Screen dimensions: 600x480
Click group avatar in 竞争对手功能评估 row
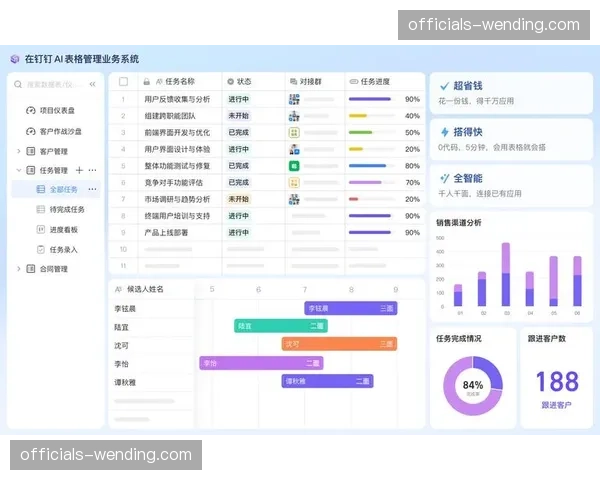coord(294,183)
